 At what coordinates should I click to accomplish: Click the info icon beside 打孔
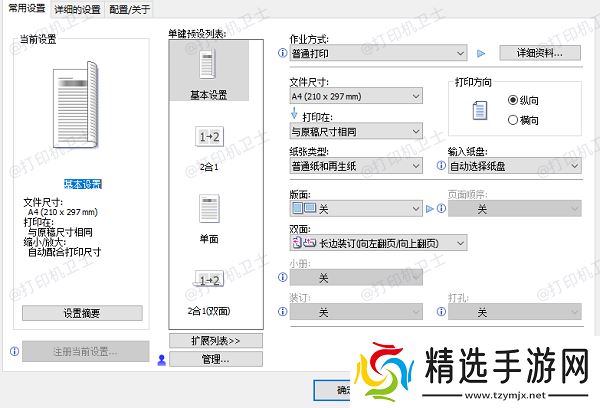pos(441,312)
